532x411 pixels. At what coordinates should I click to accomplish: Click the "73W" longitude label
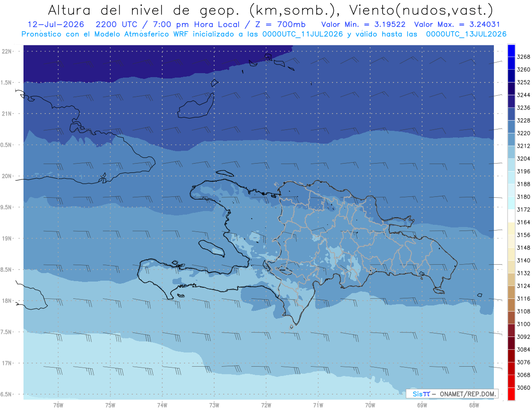(x=214, y=404)
